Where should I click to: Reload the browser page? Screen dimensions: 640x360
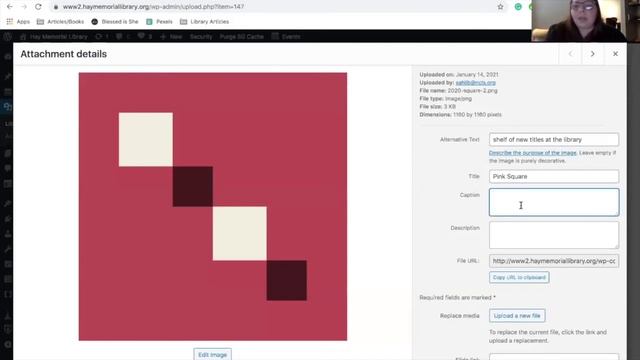click(x=38, y=7)
